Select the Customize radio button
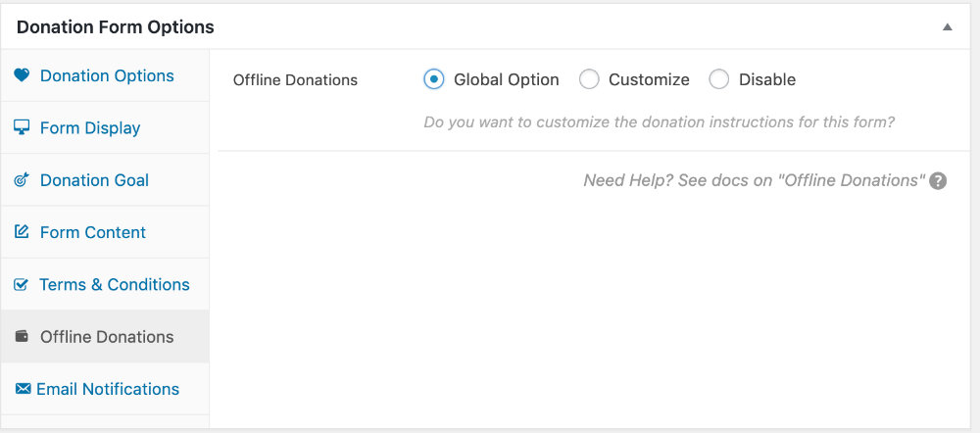Viewport: 980px width, 433px height. pos(589,79)
